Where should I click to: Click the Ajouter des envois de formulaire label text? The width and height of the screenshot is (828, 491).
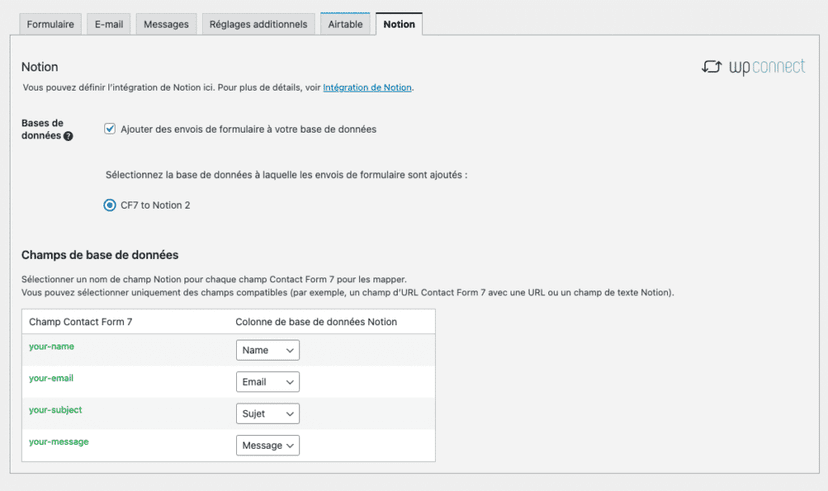(248, 129)
